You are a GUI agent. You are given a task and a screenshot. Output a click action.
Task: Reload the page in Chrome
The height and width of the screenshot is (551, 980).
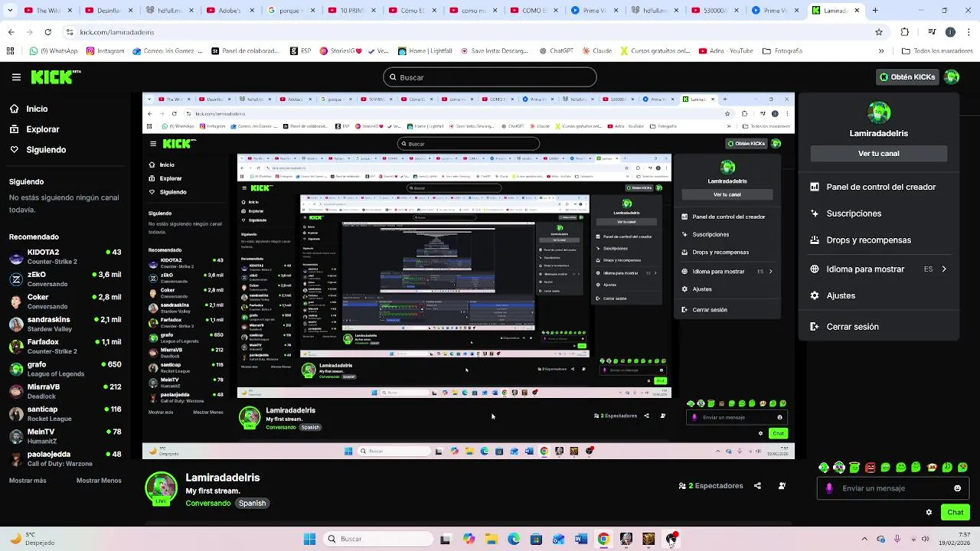coord(47,32)
